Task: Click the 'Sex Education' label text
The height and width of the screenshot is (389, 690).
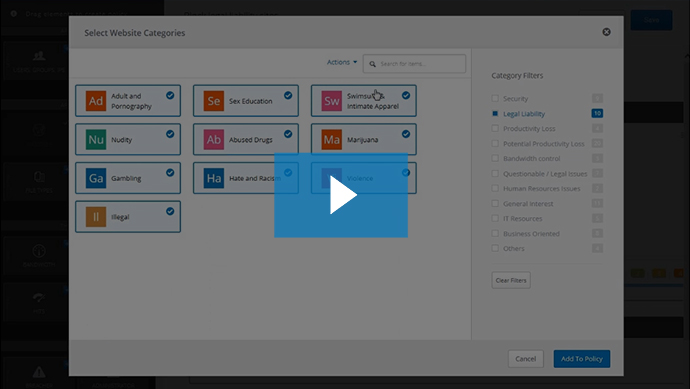Action: coord(251,101)
